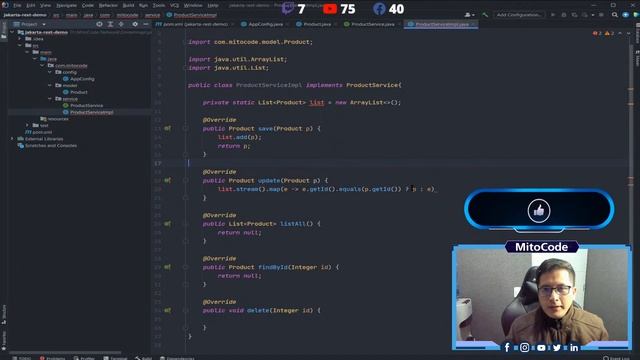
Task: Expand the test folder
Action: (x=27, y=125)
